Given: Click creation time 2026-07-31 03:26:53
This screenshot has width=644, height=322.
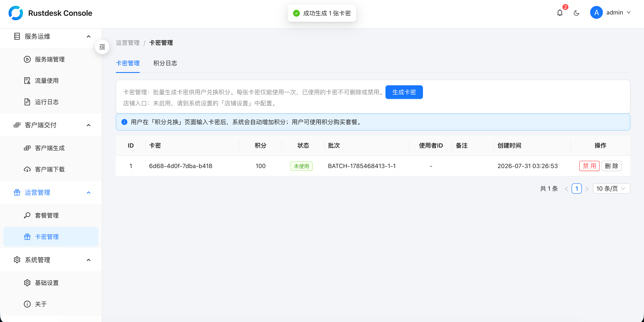Looking at the screenshot, I should pos(528,166).
